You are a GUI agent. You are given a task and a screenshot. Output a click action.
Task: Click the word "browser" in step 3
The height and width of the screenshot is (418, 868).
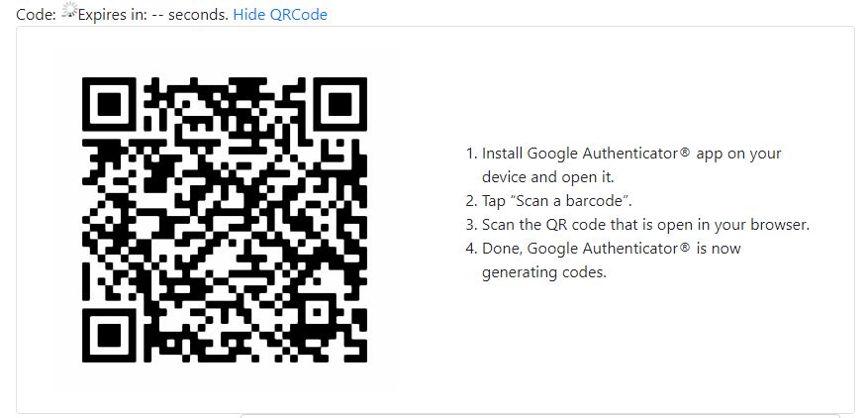(780, 225)
